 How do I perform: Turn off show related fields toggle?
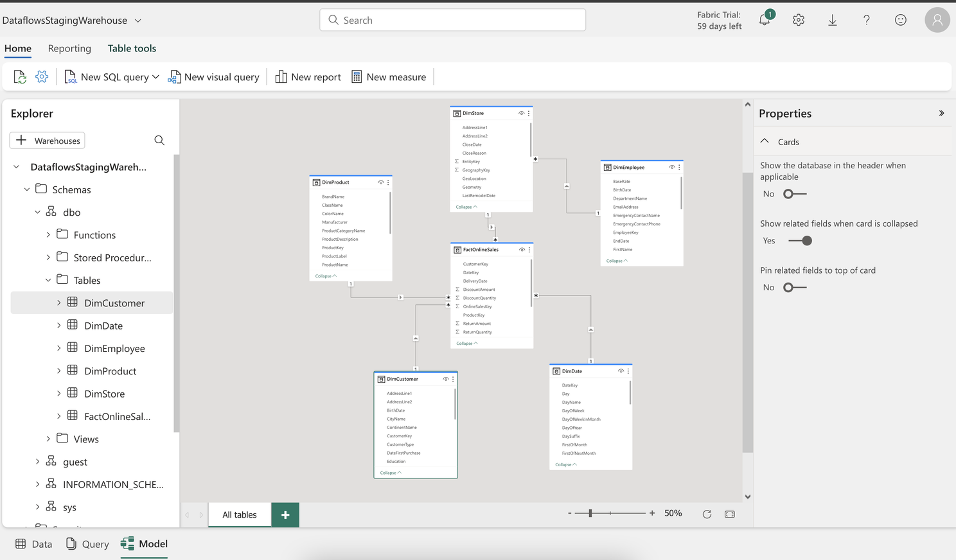pos(801,241)
